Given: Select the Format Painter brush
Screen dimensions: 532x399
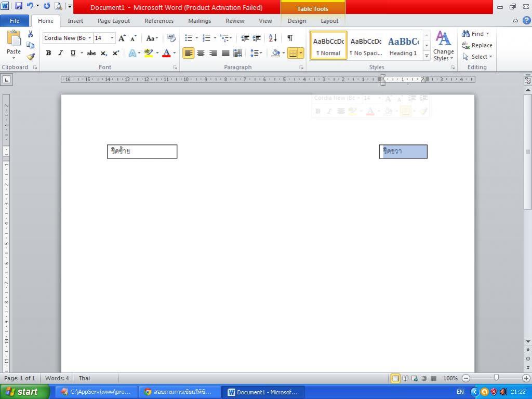Looking at the screenshot, I should click(31, 57).
